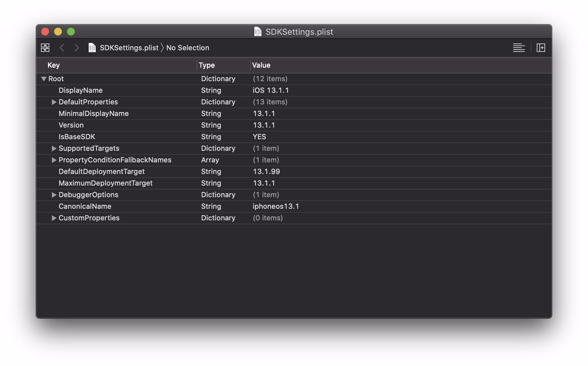Click the SDKSettings.plist file icon in breadcrumb
The height and width of the screenshot is (366, 588).
pyautogui.click(x=92, y=48)
